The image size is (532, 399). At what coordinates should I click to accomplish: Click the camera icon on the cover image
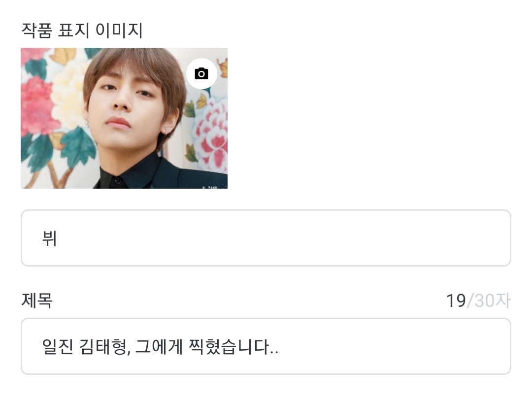tap(201, 74)
